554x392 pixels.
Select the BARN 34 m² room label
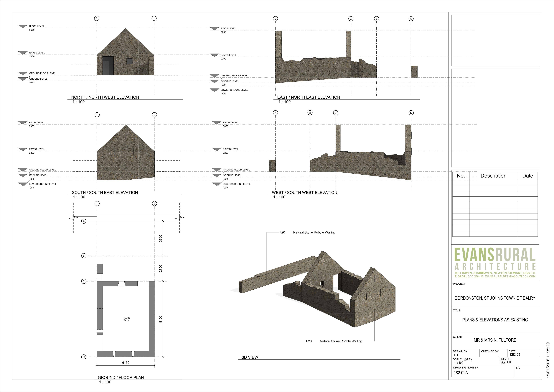pyautogui.click(x=127, y=319)
